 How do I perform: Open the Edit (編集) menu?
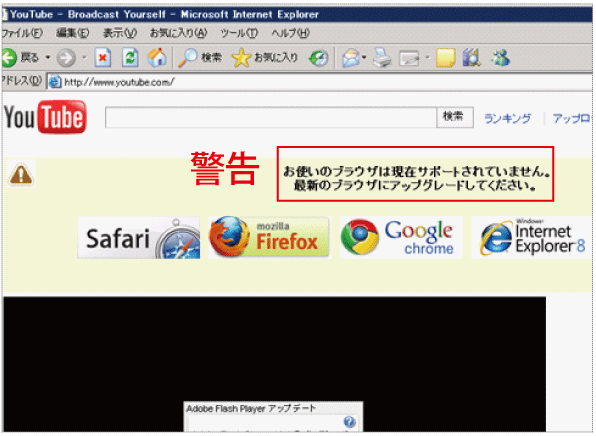(73, 33)
